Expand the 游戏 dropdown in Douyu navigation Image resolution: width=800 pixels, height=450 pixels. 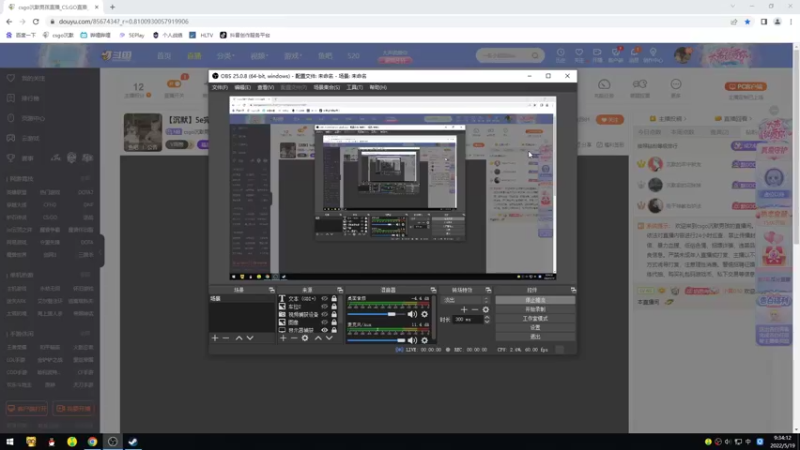pos(293,56)
